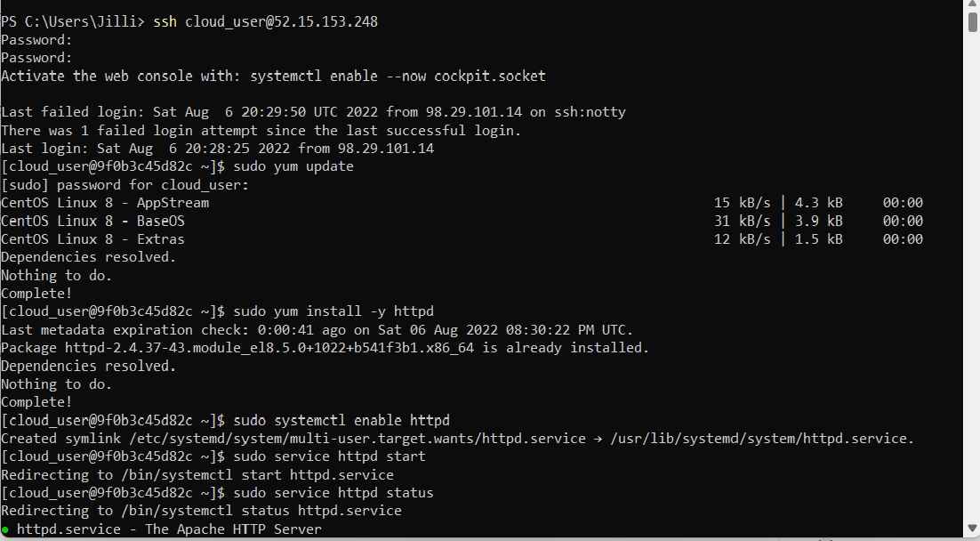Click "The Apache HTTP Server" text
The height and width of the screenshot is (541, 980).
(233, 529)
